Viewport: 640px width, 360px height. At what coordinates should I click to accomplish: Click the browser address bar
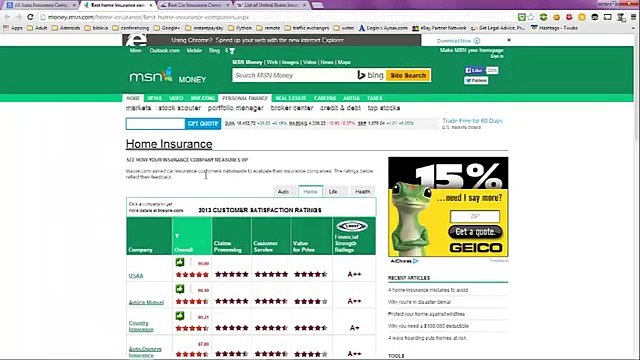coord(278,17)
